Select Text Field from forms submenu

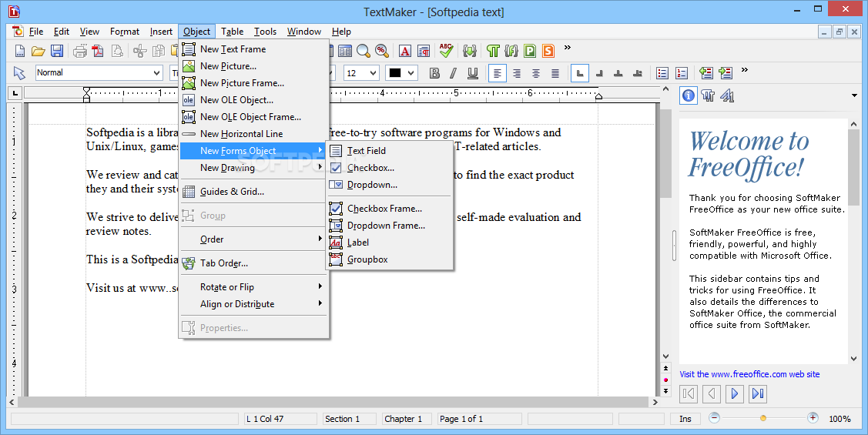tap(390, 151)
